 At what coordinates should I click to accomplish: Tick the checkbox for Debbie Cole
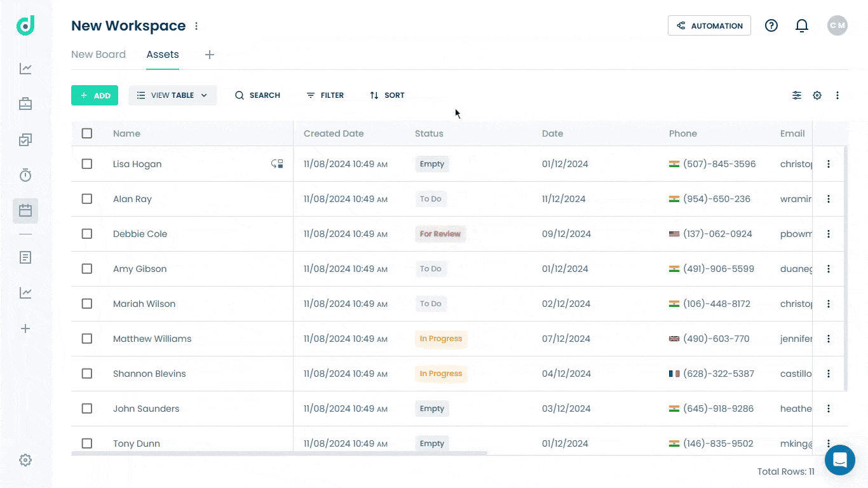point(87,234)
